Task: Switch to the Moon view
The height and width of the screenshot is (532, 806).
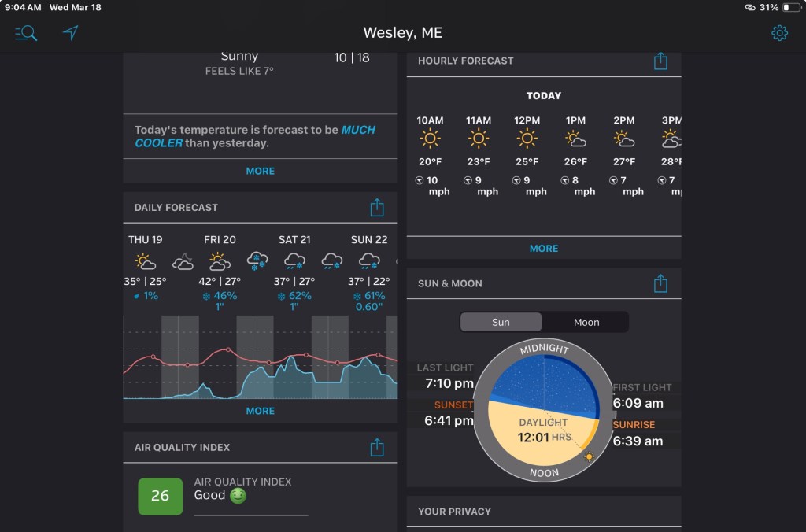Action: (586, 322)
